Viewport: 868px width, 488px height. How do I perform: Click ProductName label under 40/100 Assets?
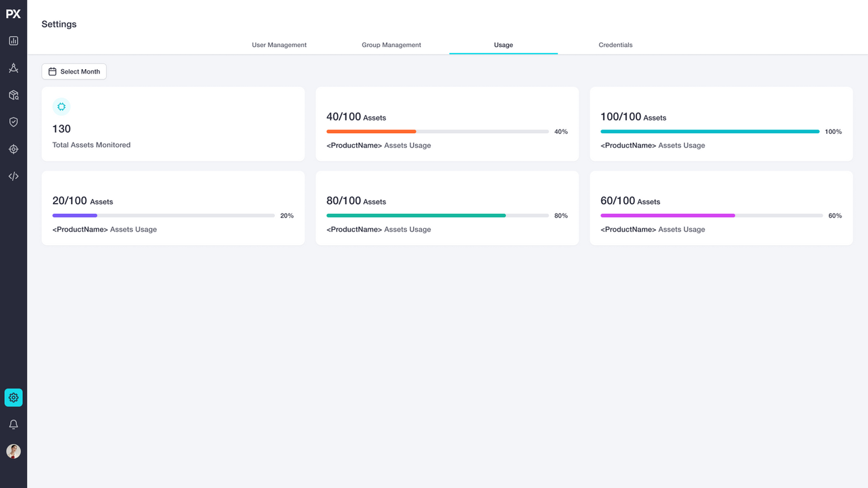tap(354, 145)
